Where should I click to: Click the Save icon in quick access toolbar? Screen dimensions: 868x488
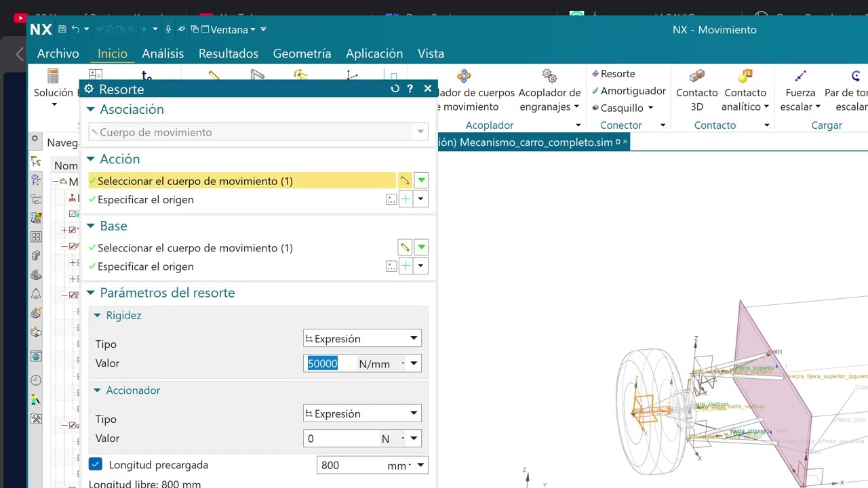click(x=62, y=29)
